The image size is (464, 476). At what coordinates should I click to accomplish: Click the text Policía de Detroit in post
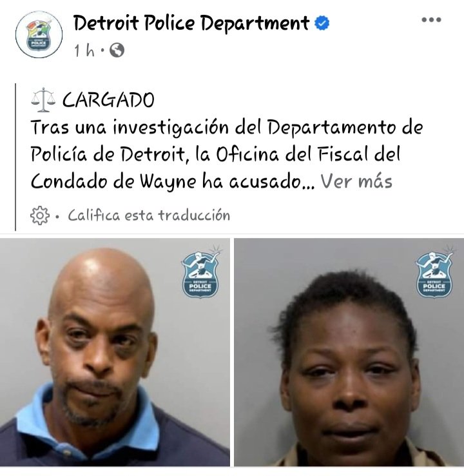click(x=108, y=154)
